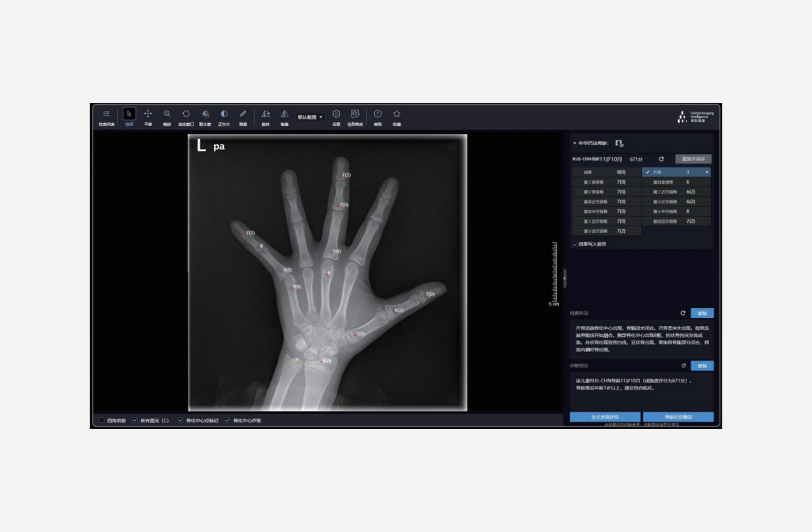The image size is (812, 532).
Task: Click the 镜像 mirror flip icon
Action: pyautogui.click(x=285, y=114)
